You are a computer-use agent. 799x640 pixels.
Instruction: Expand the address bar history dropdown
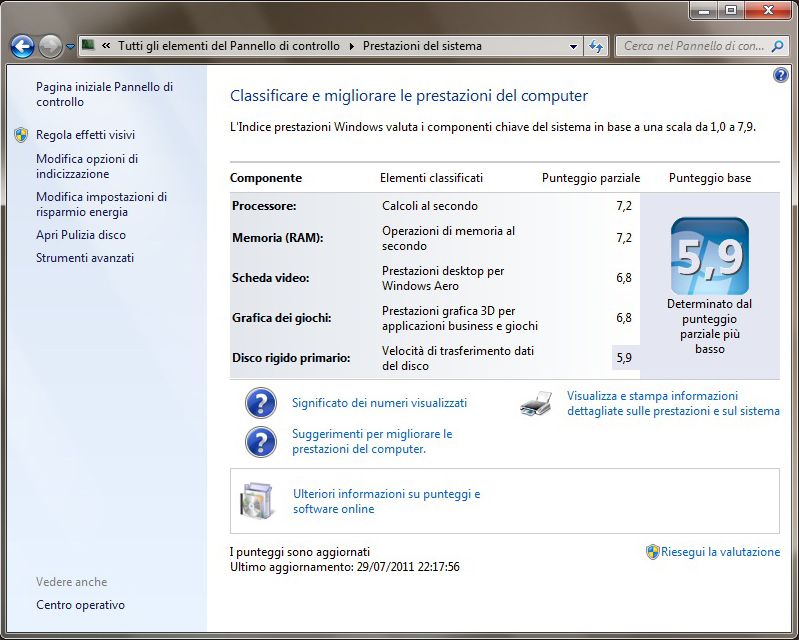point(573,46)
